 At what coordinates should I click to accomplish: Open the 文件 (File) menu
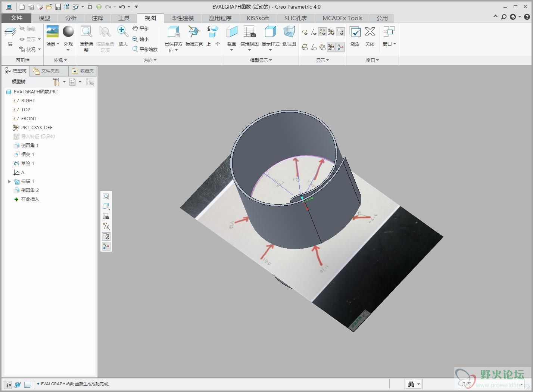click(16, 18)
